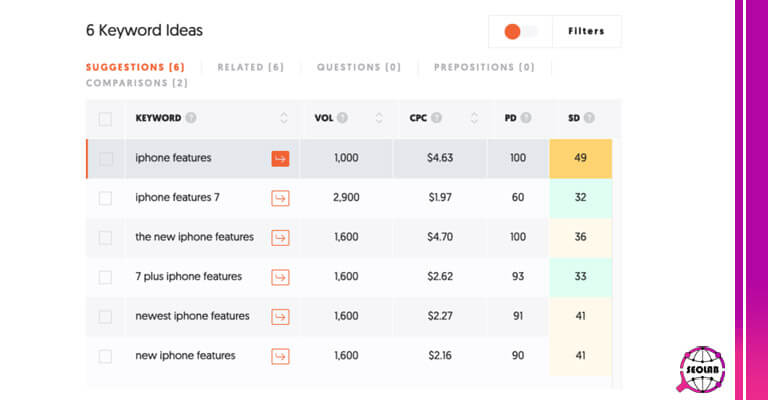This screenshot has height=400, width=768.
Task: Tick checkbox for 'iphone features' row
Action: click(105, 159)
